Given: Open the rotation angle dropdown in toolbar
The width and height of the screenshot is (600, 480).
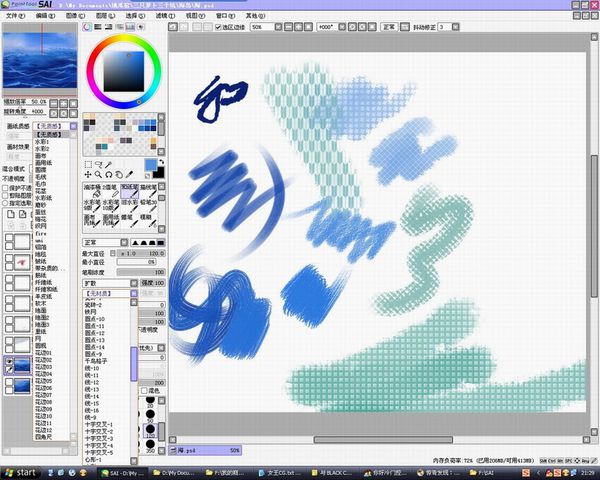Looking at the screenshot, I should tap(342, 27).
